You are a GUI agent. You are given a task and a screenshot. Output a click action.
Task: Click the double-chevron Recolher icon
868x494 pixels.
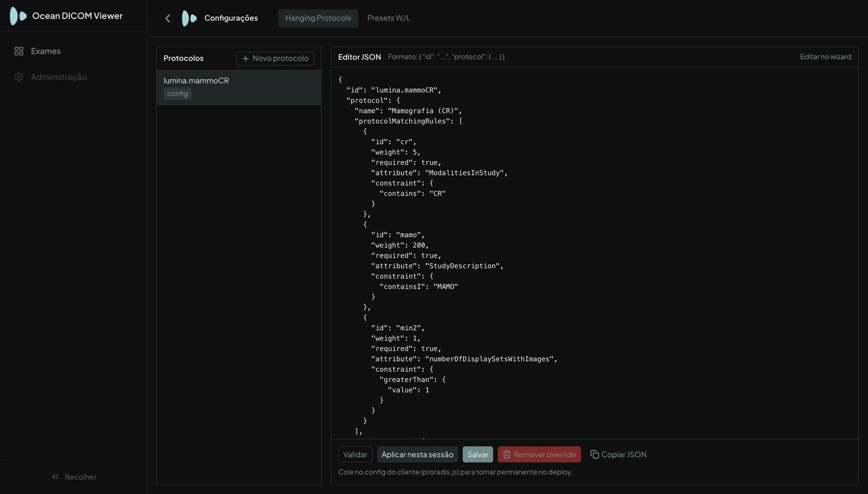point(55,477)
